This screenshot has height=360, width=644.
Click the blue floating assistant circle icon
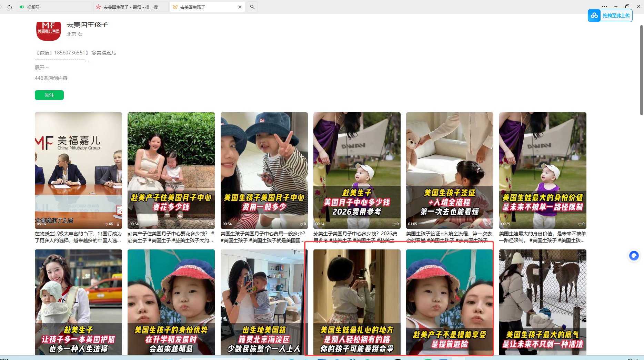click(634, 256)
